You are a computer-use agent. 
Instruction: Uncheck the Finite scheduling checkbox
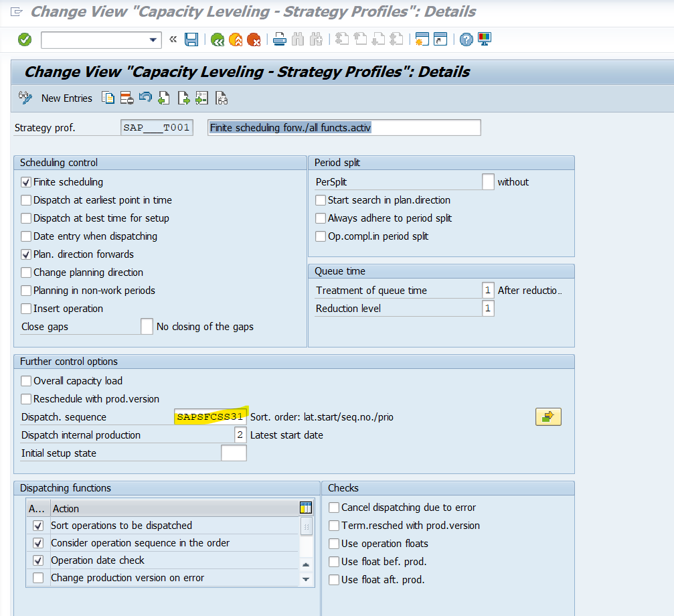click(x=26, y=182)
